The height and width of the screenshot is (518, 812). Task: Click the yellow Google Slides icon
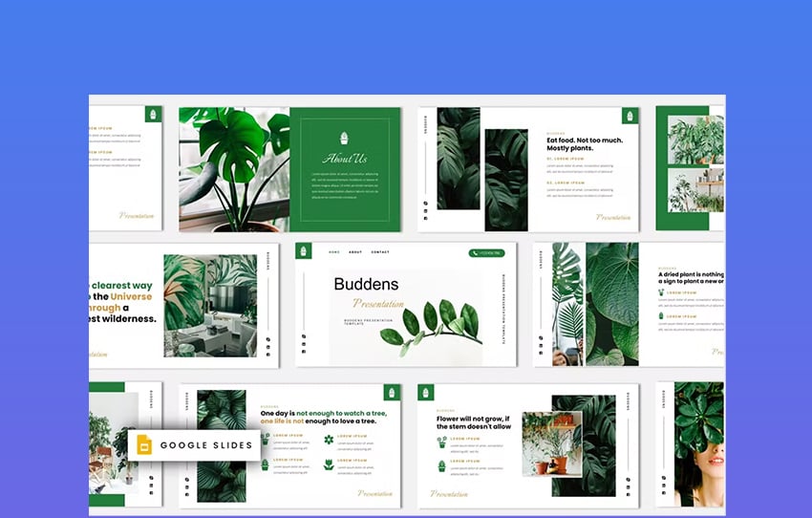click(x=144, y=444)
